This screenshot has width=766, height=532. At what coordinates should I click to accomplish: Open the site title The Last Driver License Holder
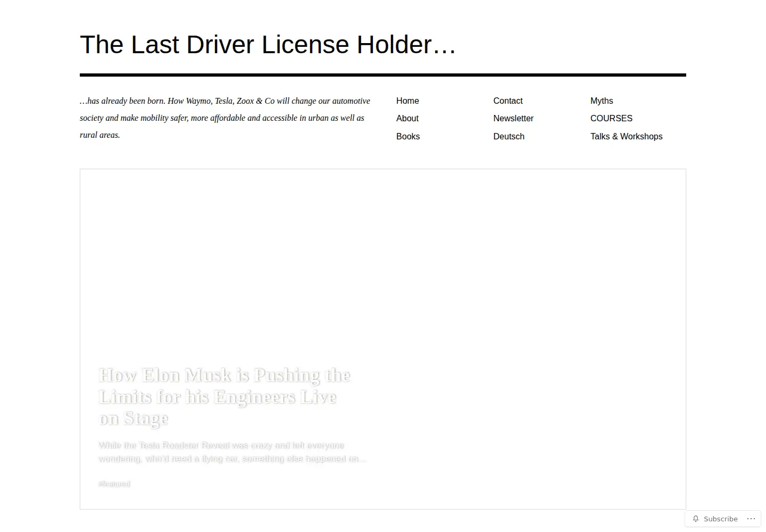click(268, 45)
